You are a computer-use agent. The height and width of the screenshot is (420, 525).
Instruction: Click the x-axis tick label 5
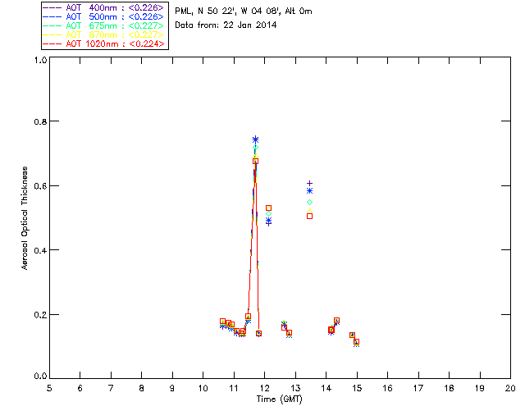point(49,389)
